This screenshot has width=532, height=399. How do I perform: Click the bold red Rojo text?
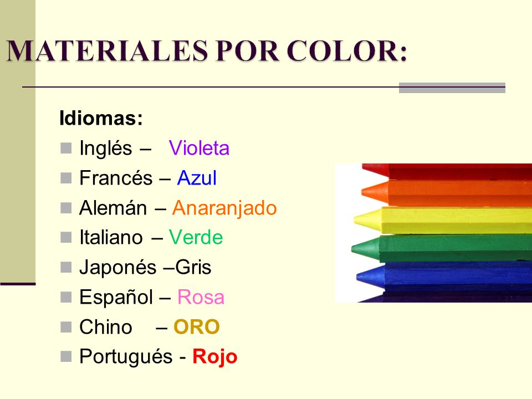[x=215, y=357]
